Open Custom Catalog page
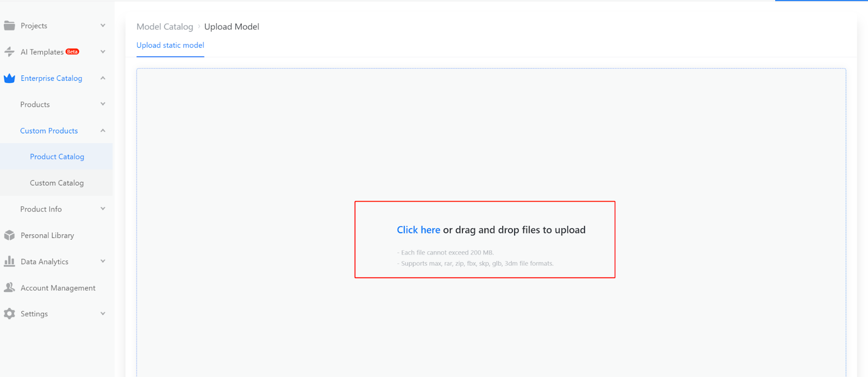Screen dimensions: 868x377 tap(56, 183)
